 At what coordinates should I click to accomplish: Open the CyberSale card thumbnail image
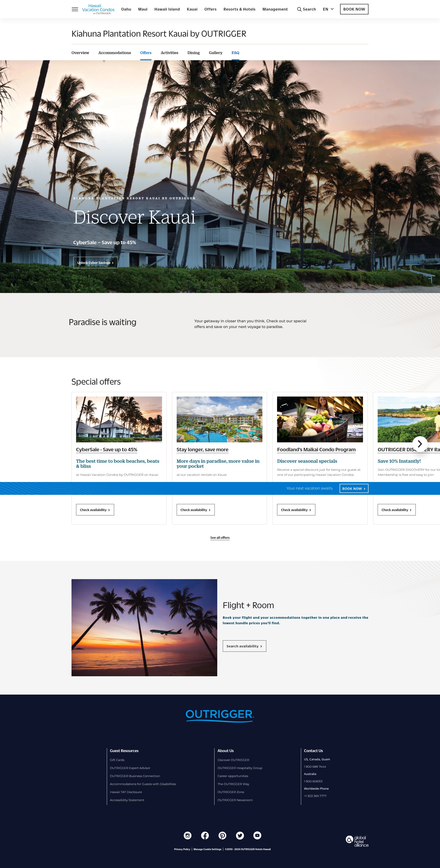click(x=119, y=419)
